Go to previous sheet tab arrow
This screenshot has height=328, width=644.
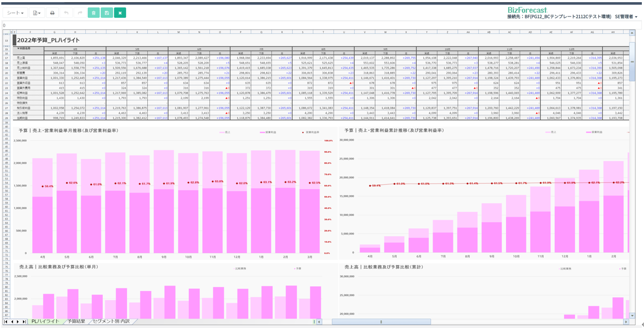coord(12,322)
